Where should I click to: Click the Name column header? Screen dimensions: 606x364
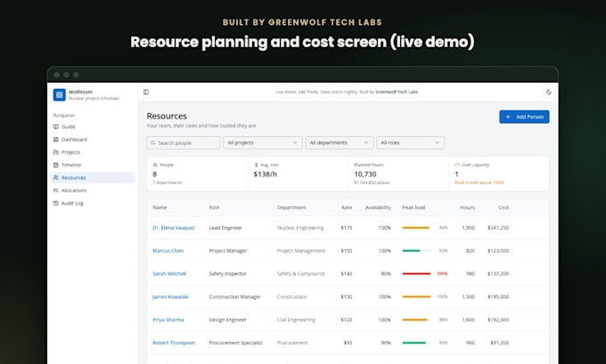coord(160,207)
